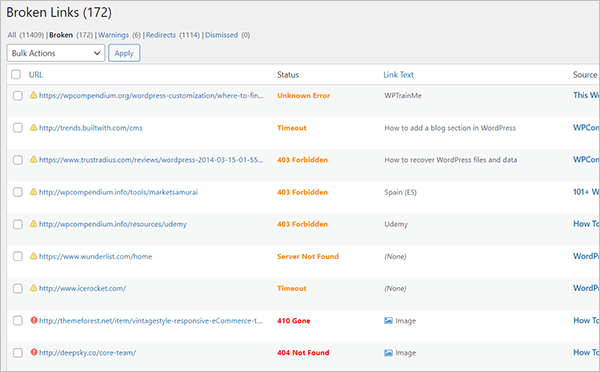600x372 pixels.
Task: Click Timeout status in icerocket row
Action: 292,289
